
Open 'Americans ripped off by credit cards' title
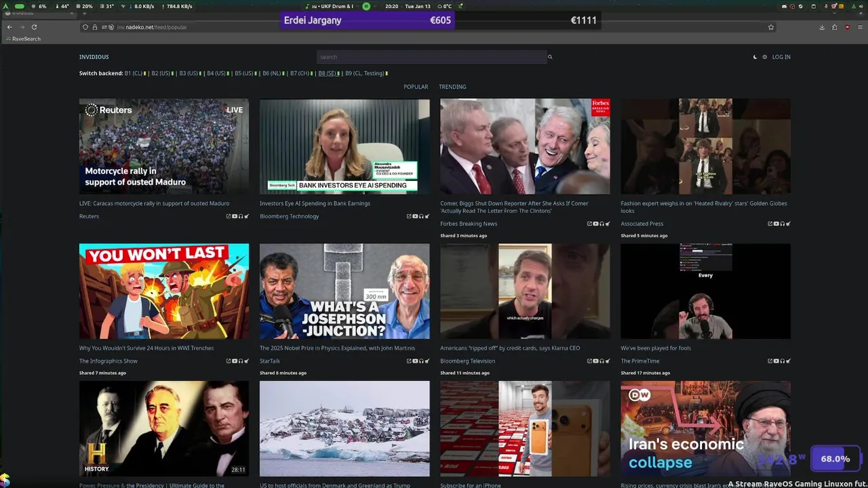point(510,348)
